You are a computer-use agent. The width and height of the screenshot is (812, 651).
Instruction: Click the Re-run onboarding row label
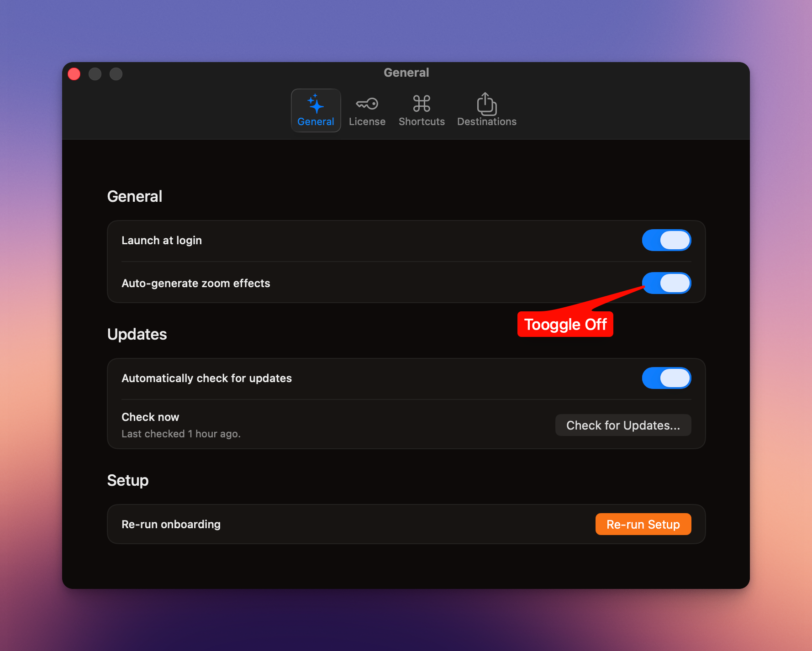click(x=171, y=524)
